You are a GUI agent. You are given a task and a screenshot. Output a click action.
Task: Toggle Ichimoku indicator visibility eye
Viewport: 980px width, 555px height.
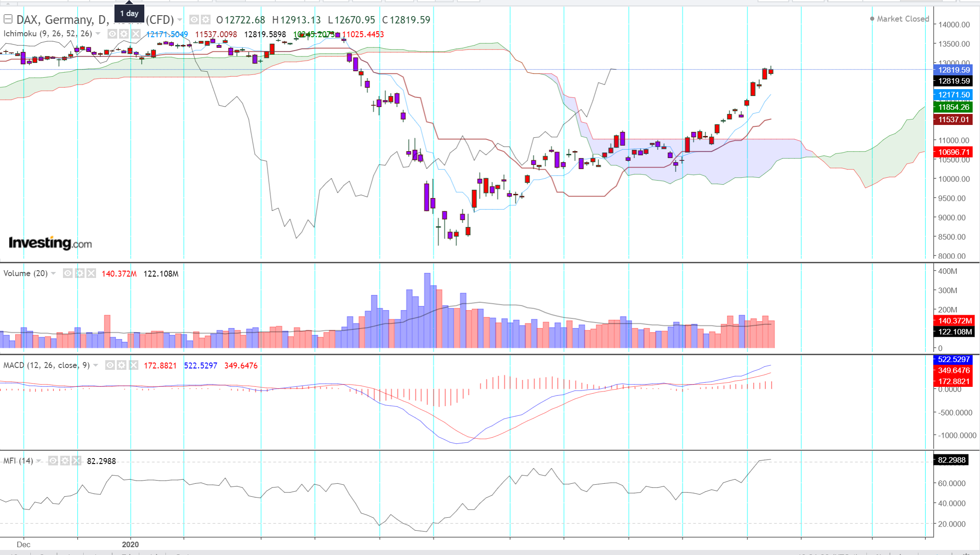pyautogui.click(x=112, y=34)
